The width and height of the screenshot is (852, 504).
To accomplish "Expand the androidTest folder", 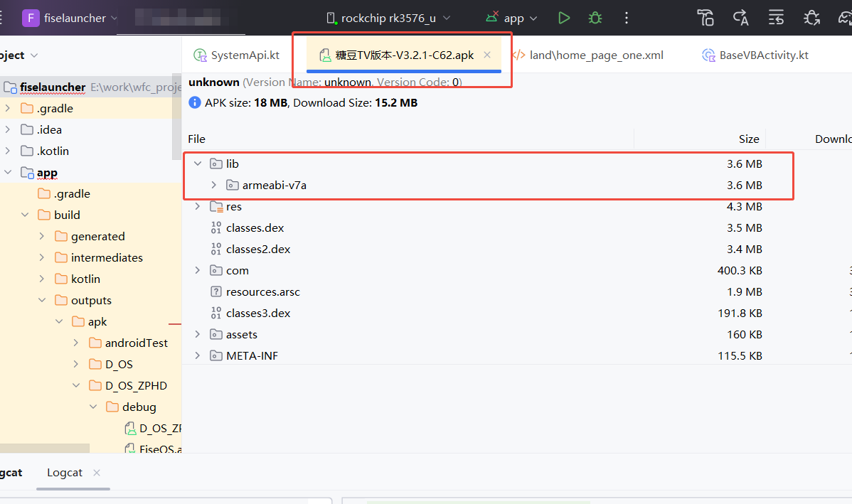I will (x=76, y=343).
